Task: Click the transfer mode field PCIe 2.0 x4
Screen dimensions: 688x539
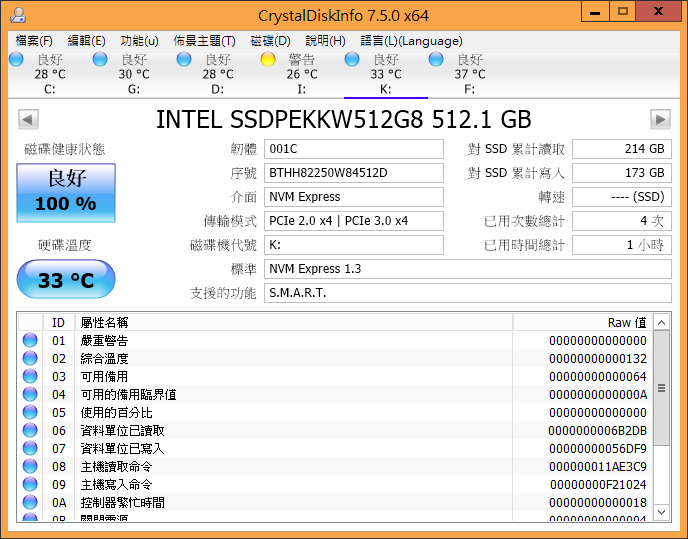Action: (x=354, y=221)
